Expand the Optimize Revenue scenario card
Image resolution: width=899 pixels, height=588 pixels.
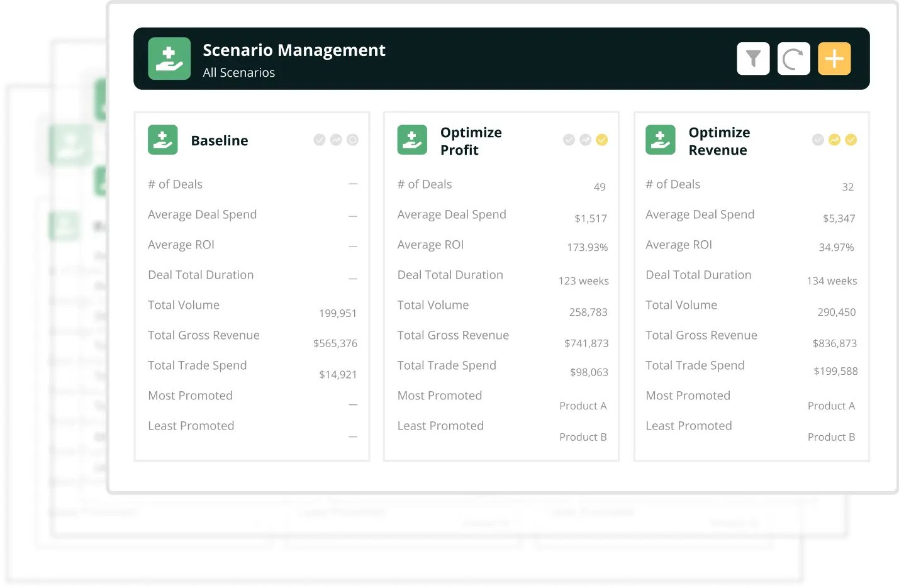[751, 286]
